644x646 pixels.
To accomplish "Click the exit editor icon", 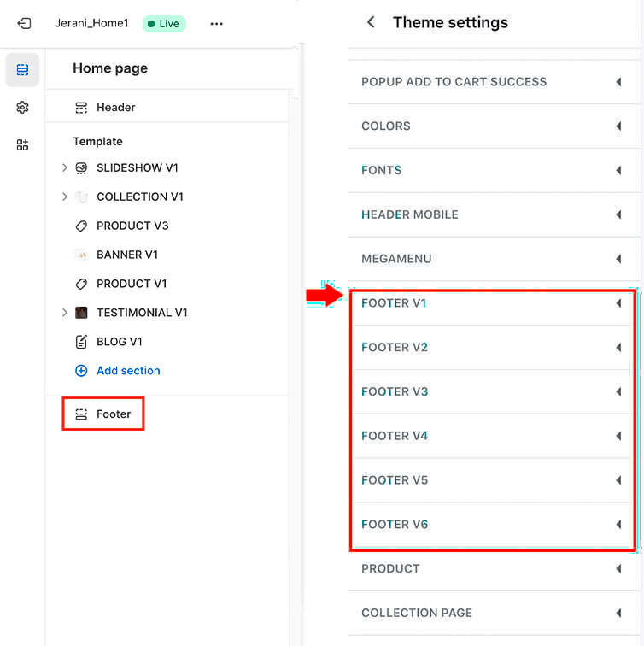I will coord(24,23).
